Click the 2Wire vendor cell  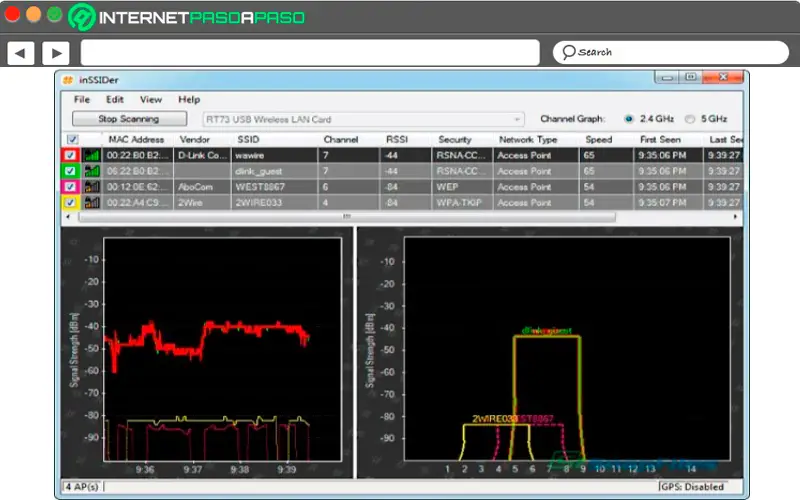pos(203,203)
